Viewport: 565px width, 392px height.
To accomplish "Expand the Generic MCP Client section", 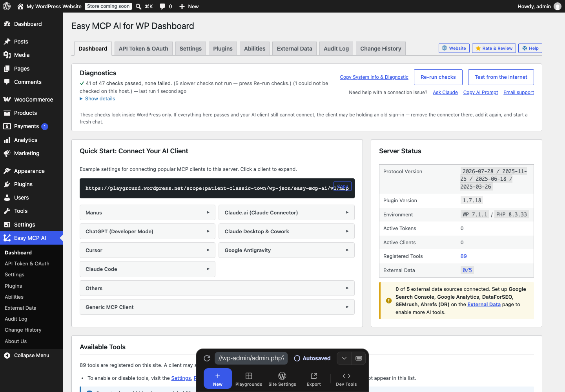I will point(217,307).
